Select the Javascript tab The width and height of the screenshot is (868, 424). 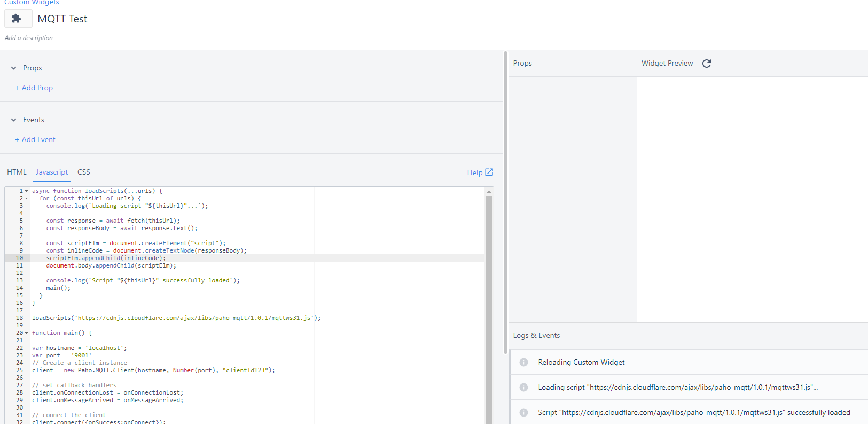point(52,172)
